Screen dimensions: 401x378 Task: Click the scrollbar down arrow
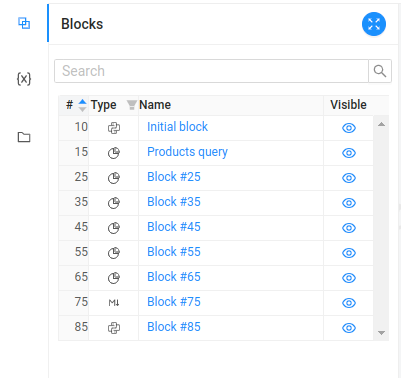coord(382,333)
